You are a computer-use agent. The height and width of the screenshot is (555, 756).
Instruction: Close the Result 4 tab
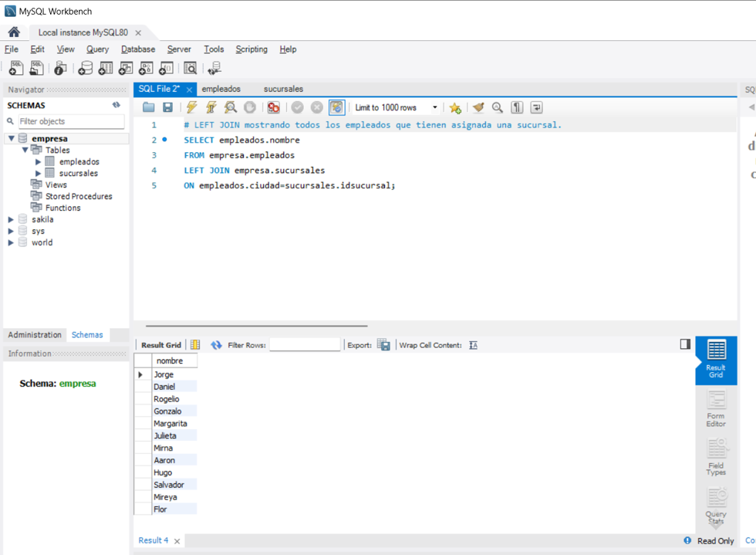177,541
